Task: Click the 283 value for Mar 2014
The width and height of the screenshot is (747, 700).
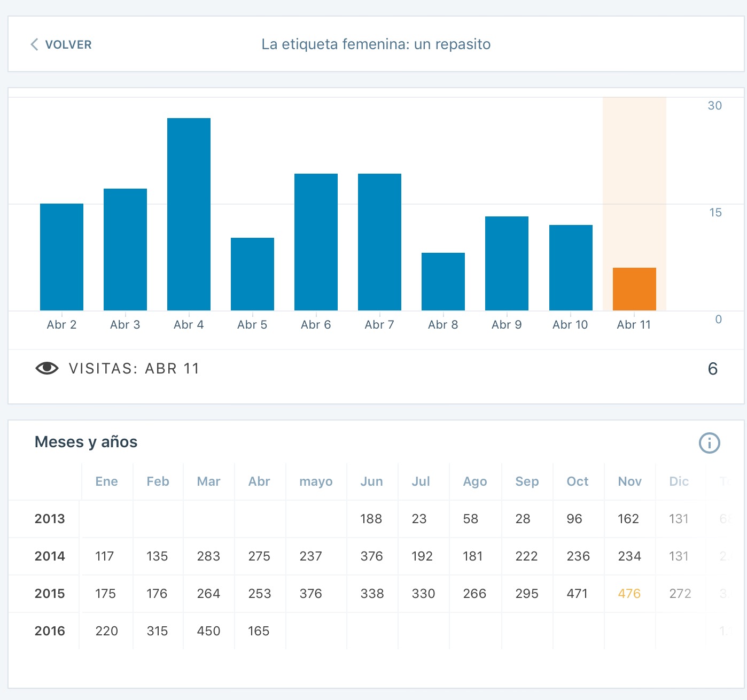Action: [208, 556]
